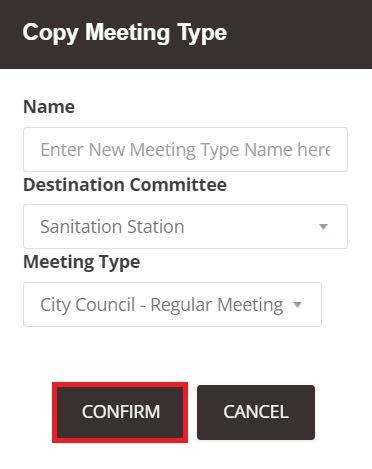This screenshot has height=469, width=372.
Task: Click the Destination Committee dropdown arrow icon
Action: tap(323, 227)
